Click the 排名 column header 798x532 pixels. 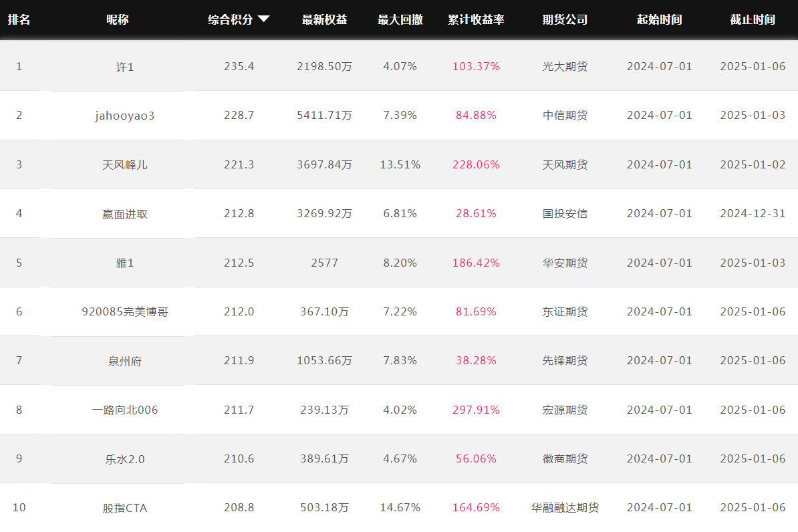point(19,19)
